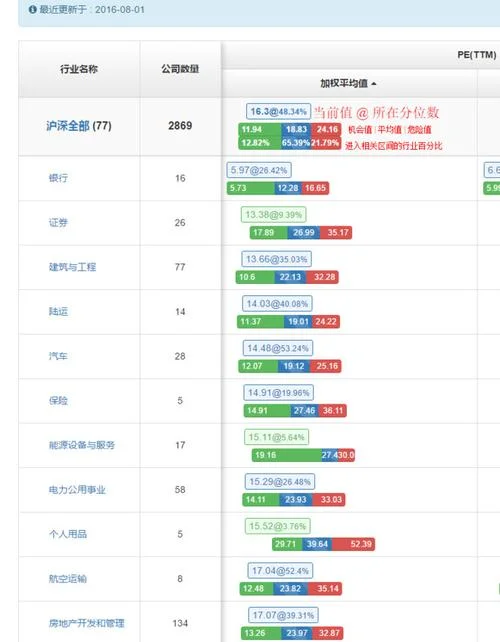Click blue 27.46 segment in 保险 row

[x=304, y=411]
